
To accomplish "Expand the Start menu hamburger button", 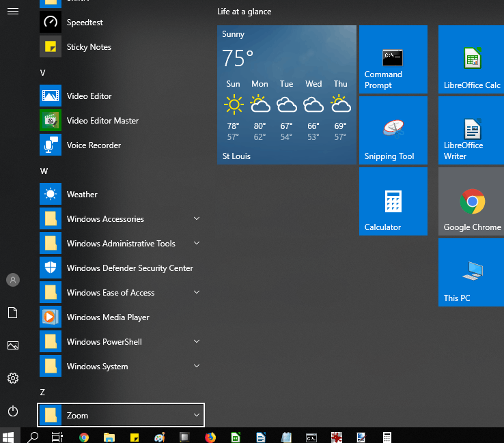I will (x=13, y=12).
